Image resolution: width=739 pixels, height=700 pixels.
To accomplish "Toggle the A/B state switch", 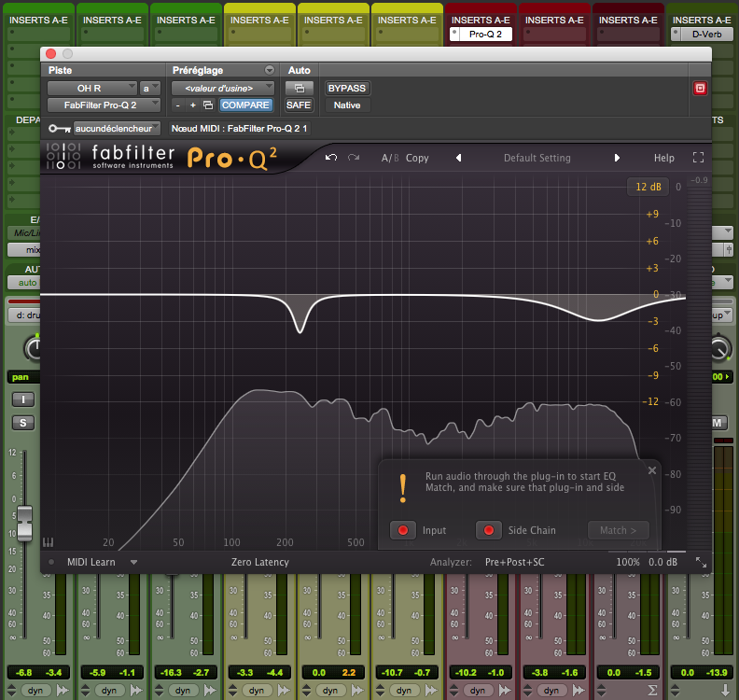I will click(390, 158).
